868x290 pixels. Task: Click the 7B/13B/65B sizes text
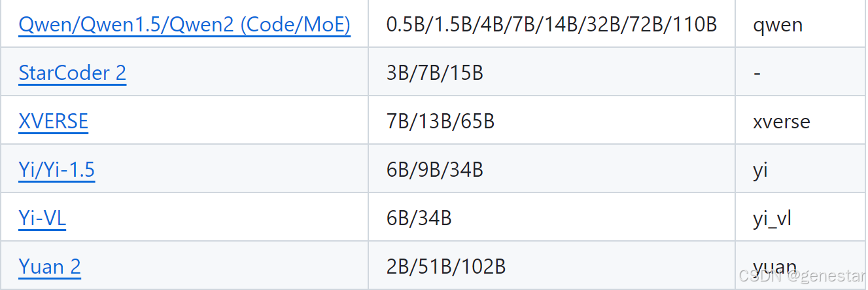pos(440,122)
